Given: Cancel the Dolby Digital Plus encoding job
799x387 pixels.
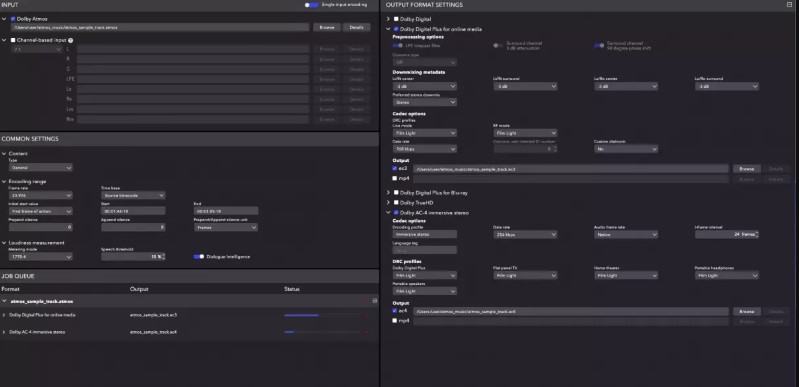Looking at the screenshot, I should point(365,315).
